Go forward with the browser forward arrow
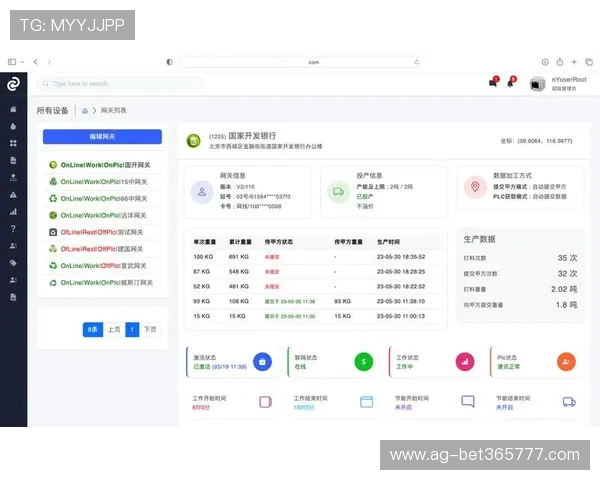This screenshot has width=600, height=480. [x=49, y=62]
